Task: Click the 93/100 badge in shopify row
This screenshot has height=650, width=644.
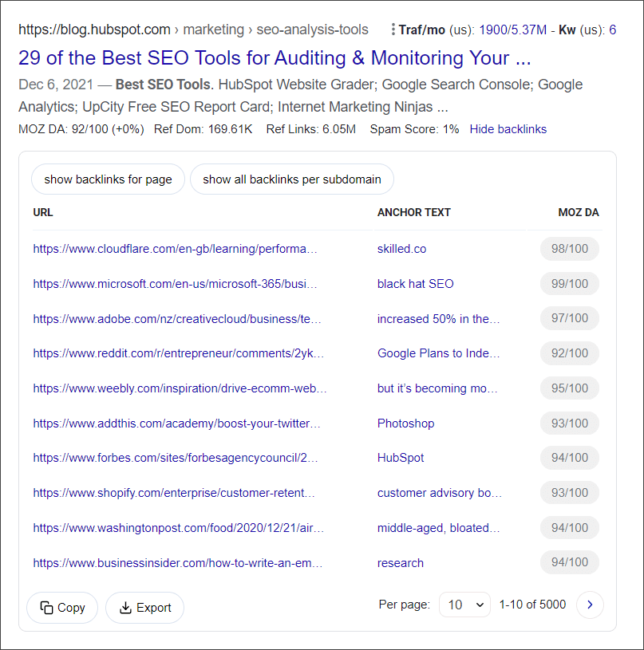Action: pos(570,493)
